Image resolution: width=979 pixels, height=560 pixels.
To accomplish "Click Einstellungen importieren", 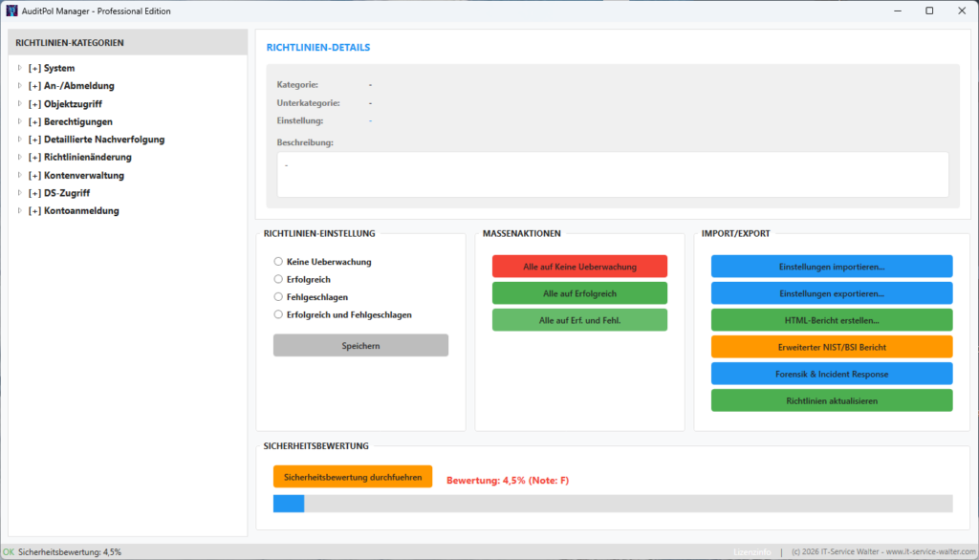I will coord(832,266).
